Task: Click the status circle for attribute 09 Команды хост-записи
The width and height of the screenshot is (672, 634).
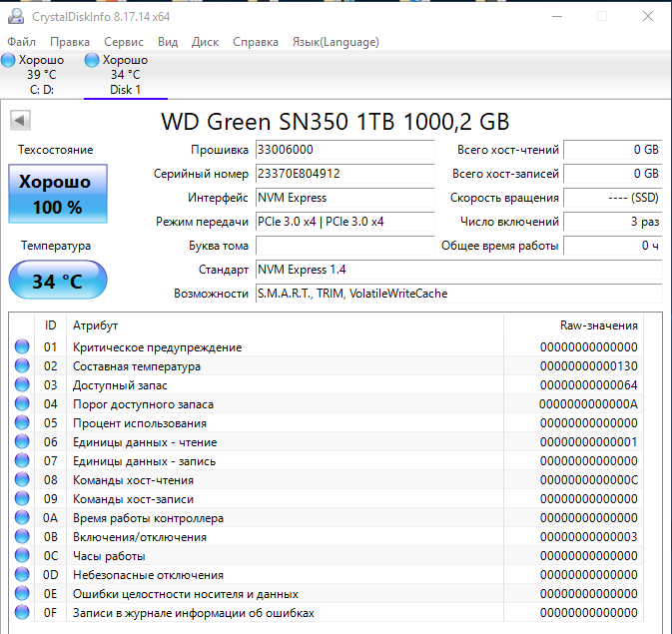Action: 22,498
